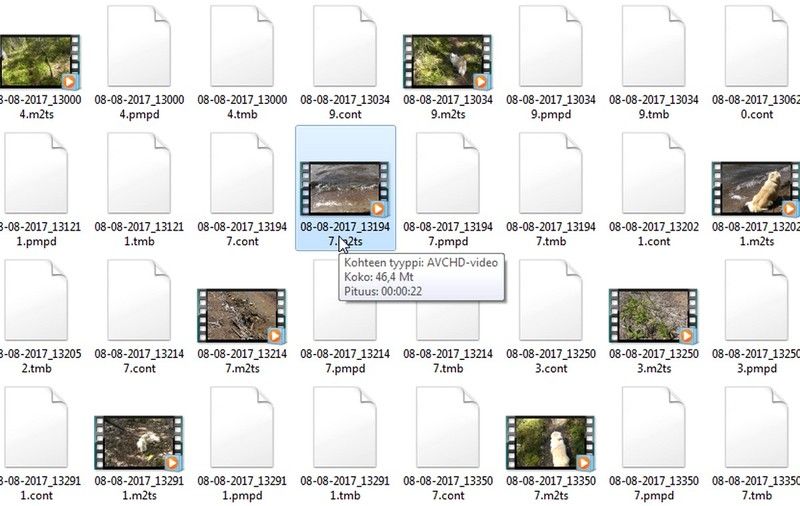Select file 08-08-2017_130349.tmb

click(x=654, y=46)
